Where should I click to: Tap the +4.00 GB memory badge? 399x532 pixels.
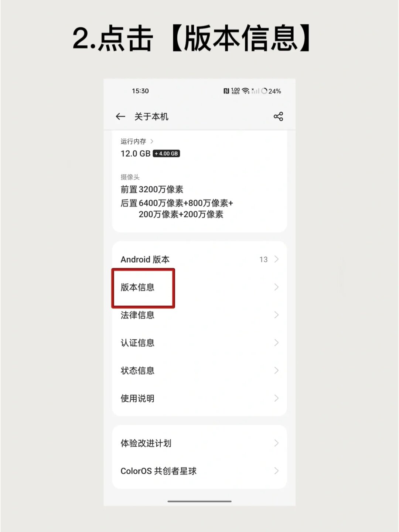(166, 153)
